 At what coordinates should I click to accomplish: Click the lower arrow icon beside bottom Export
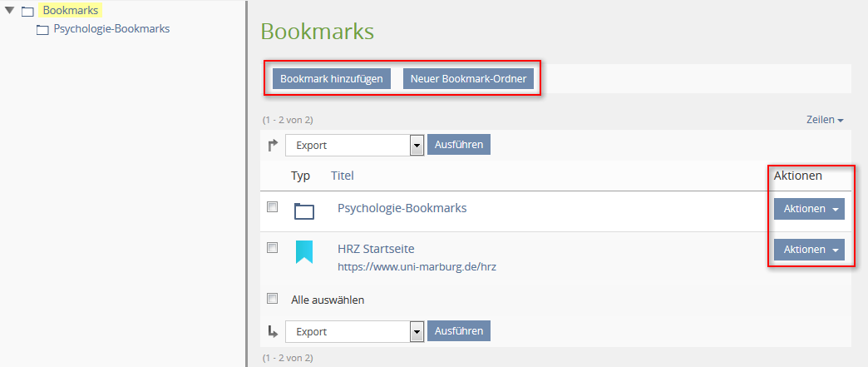(x=273, y=331)
